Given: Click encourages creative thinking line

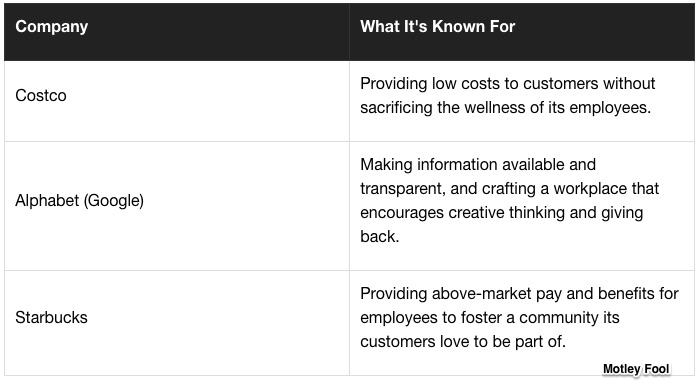Looking at the screenshot, I should pyautogui.click(x=501, y=213).
